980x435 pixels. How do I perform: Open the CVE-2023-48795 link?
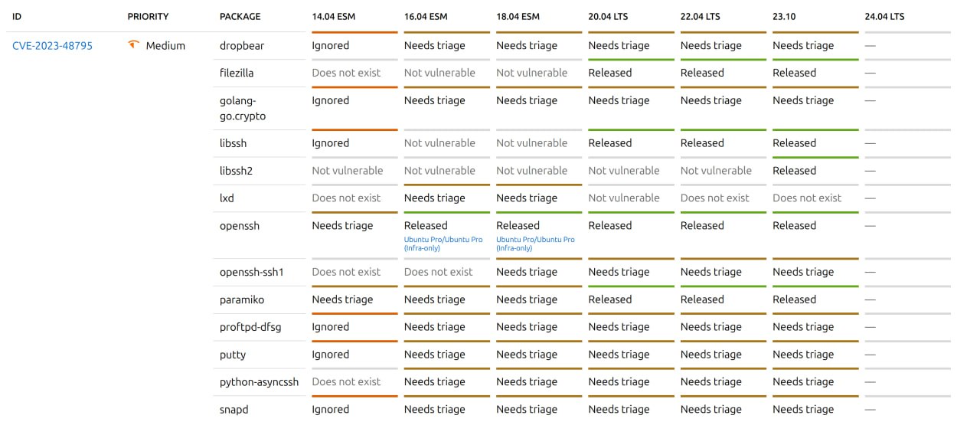pos(52,46)
